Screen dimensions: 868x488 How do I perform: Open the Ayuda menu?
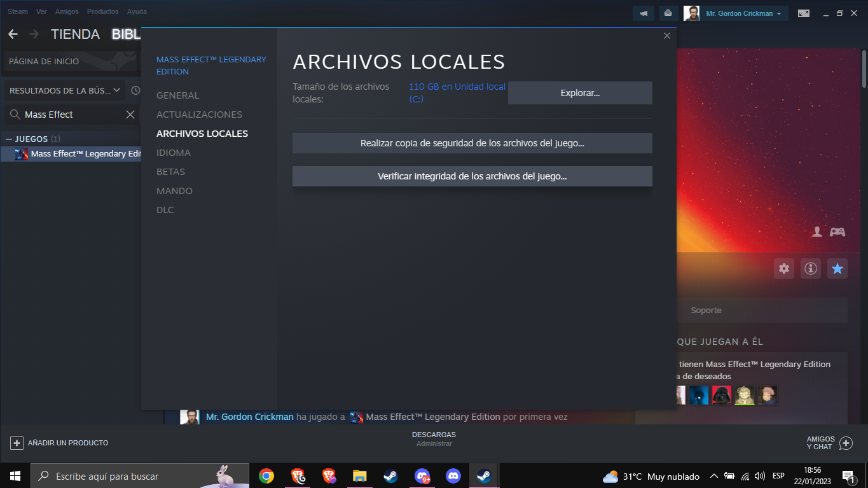click(x=137, y=11)
